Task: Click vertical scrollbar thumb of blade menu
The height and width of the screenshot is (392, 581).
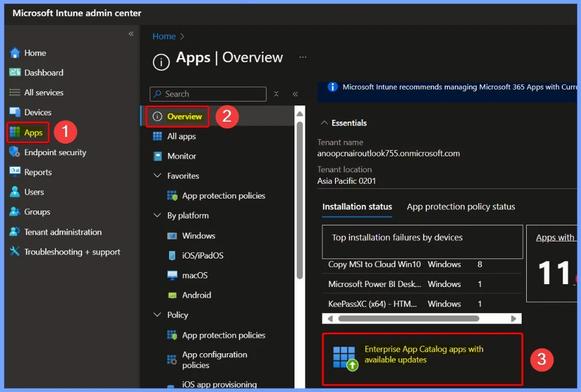Action: click(x=300, y=200)
